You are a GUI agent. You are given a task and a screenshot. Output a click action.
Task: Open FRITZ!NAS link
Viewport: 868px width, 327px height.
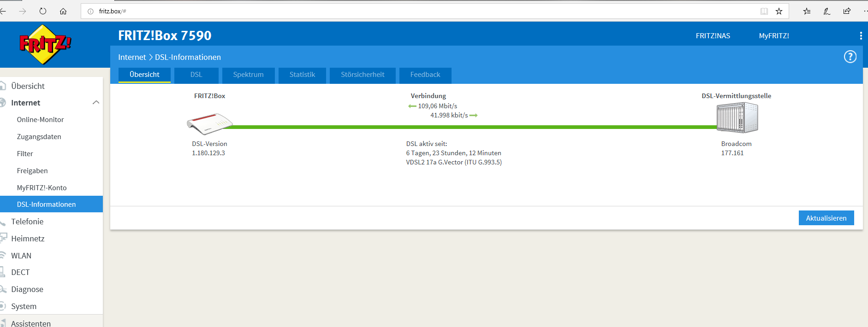pos(713,36)
